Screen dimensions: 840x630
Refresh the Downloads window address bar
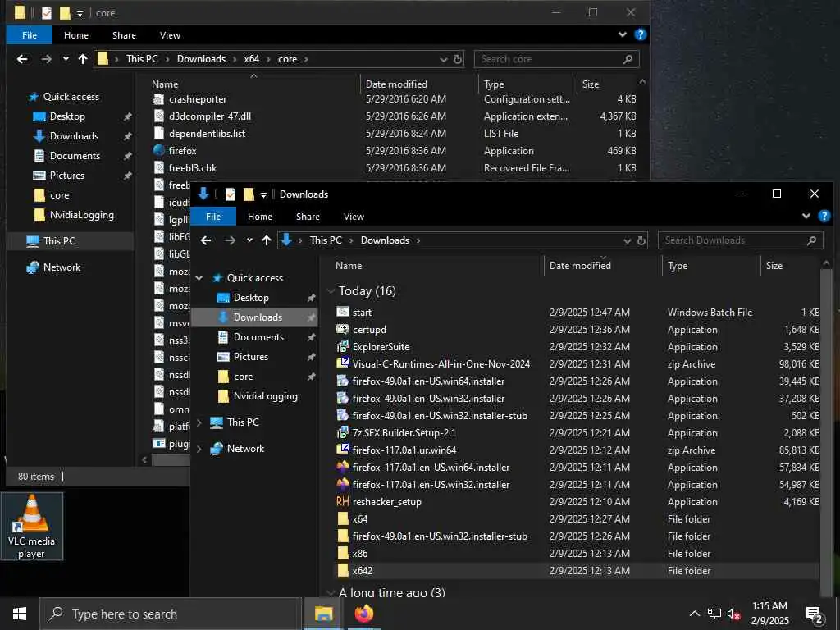coord(641,240)
